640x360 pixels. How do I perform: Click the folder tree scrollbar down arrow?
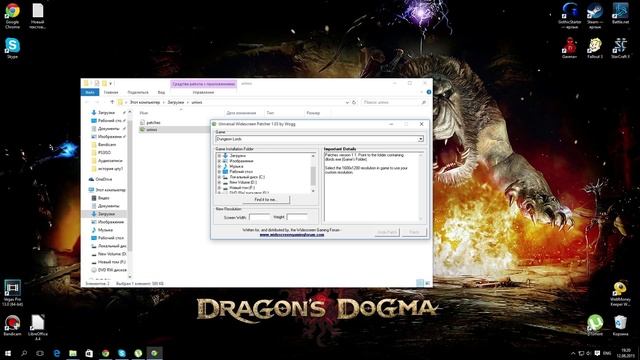point(313,191)
